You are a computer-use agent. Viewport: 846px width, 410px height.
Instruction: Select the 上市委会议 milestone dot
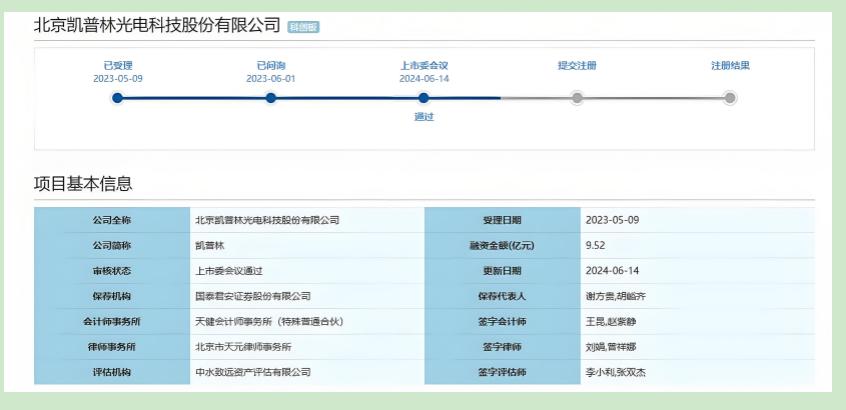424,98
